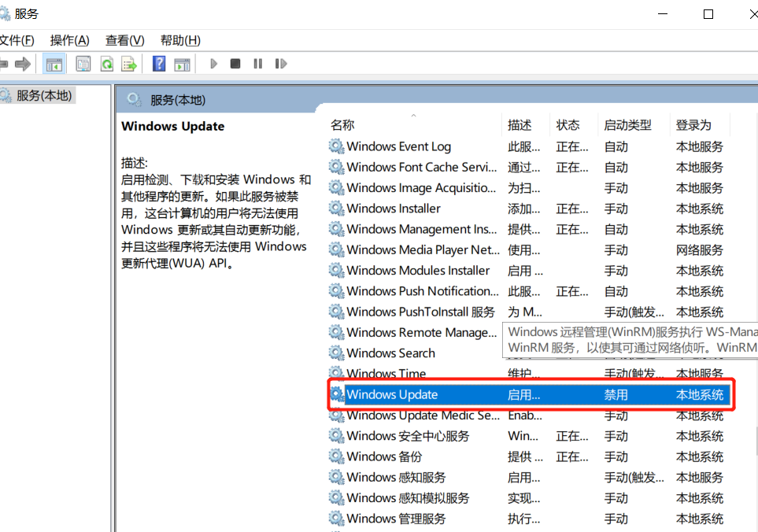Click the Stop Service icon
The width and height of the screenshot is (758, 532).
tap(235, 64)
